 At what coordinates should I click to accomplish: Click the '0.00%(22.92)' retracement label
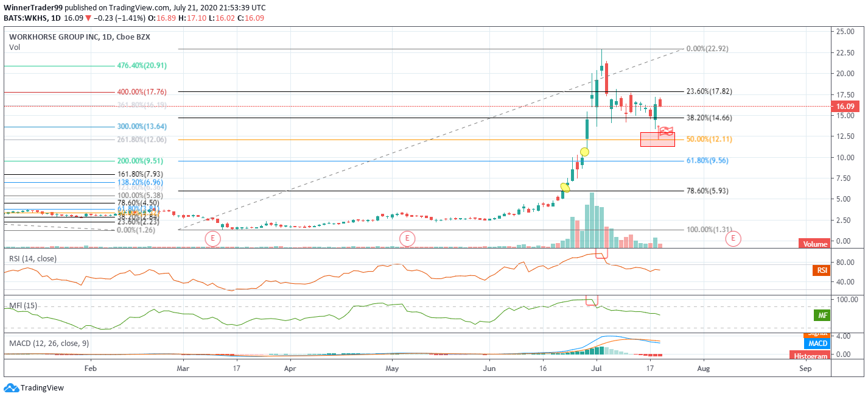point(707,49)
